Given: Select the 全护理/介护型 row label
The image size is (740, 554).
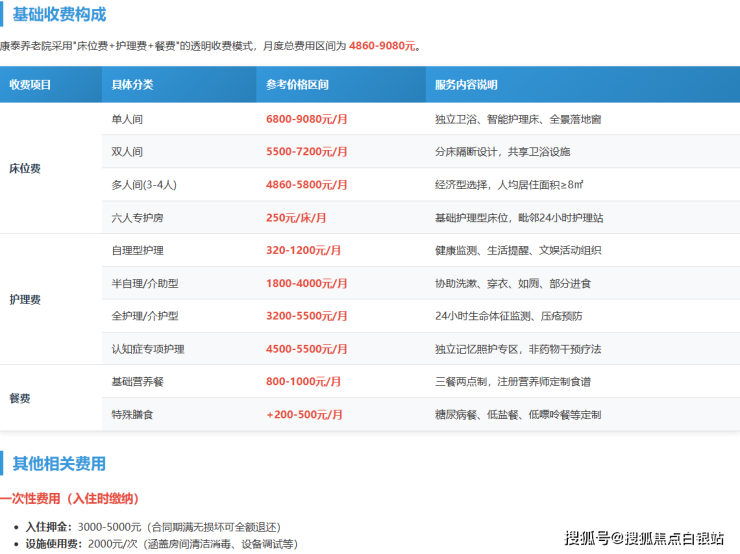Looking at the screenshot, I should [145, 316].
